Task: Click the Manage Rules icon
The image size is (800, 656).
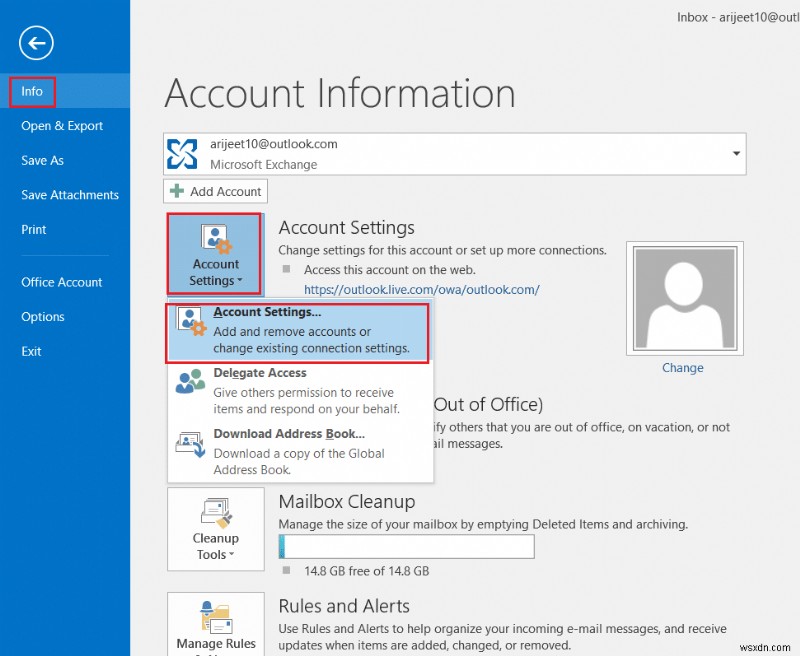Action: (x=215, y=618)
